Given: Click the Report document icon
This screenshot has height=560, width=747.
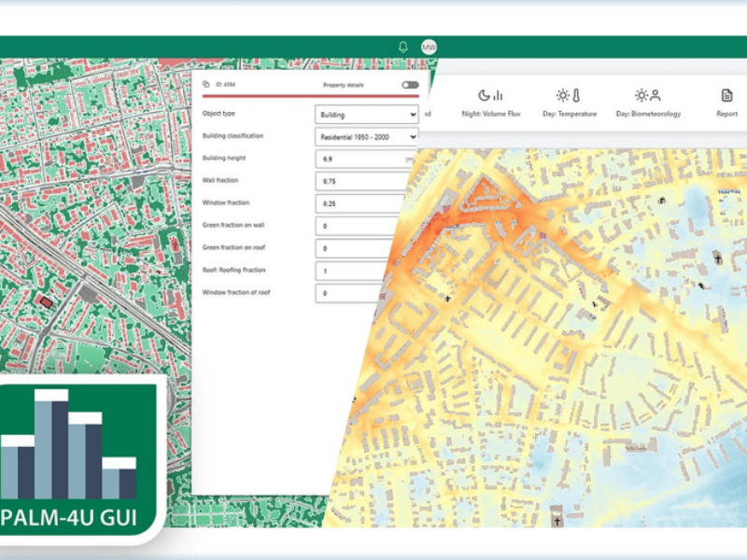Looking at the screenshot, I should coord(726,95).
